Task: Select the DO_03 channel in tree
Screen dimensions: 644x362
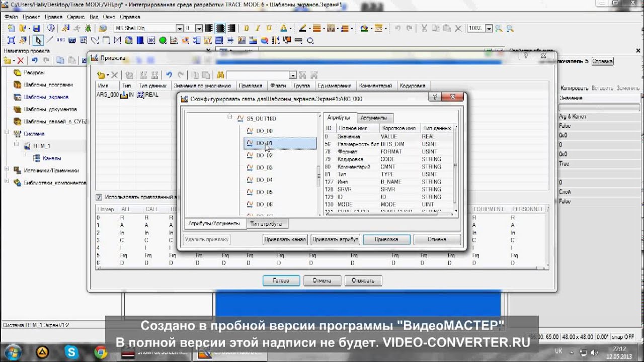Action: 264,167
